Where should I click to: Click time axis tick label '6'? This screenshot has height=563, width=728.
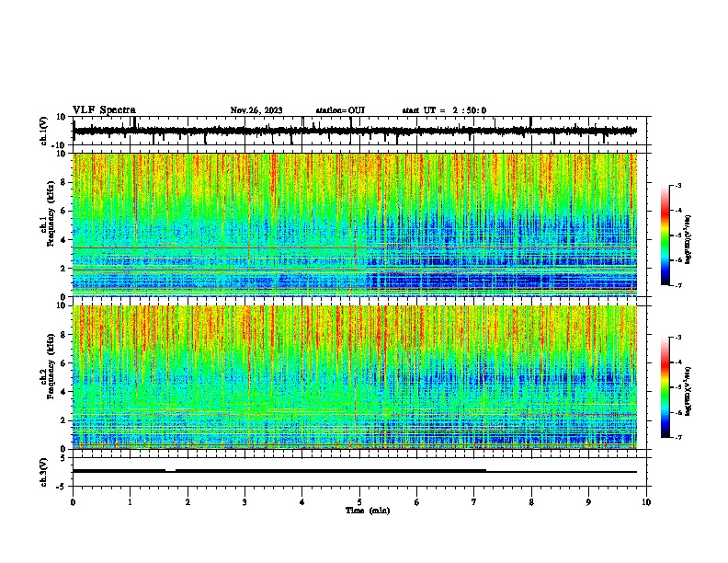(x=417, y=502)
